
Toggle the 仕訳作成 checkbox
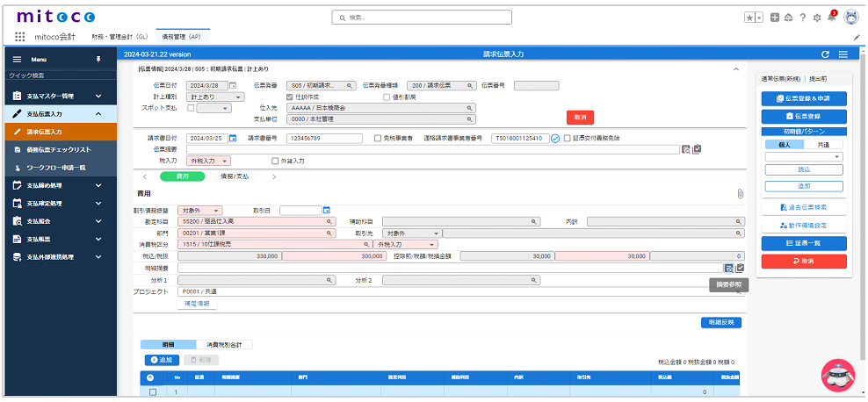tap(290, 97)
